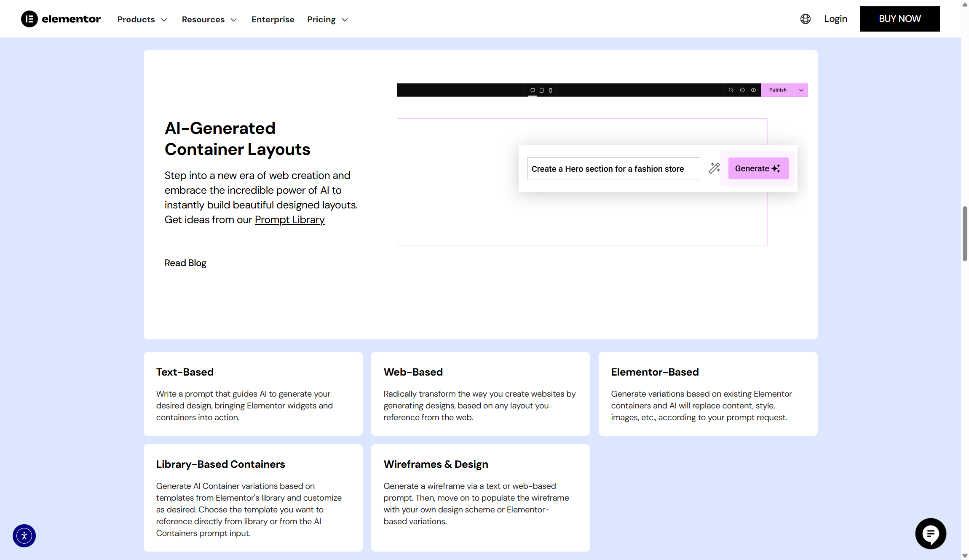Click the Login link
This screenshot has height=560, width=969.
click(835, 19)
